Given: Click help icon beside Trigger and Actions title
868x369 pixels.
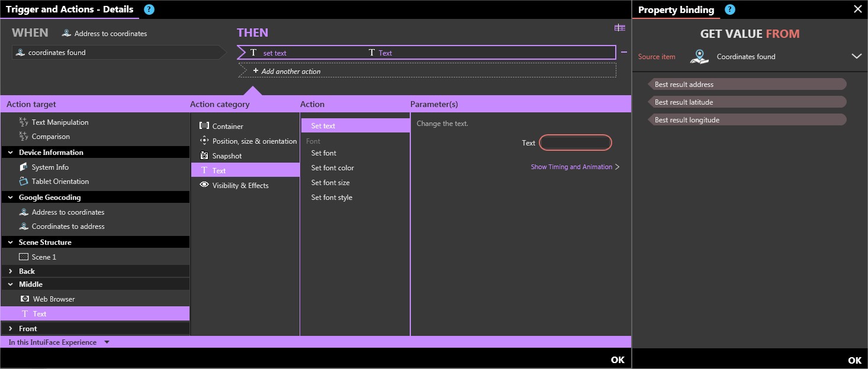Looking at the screenshot, I should pyautogui.click(x=149, y=9).
